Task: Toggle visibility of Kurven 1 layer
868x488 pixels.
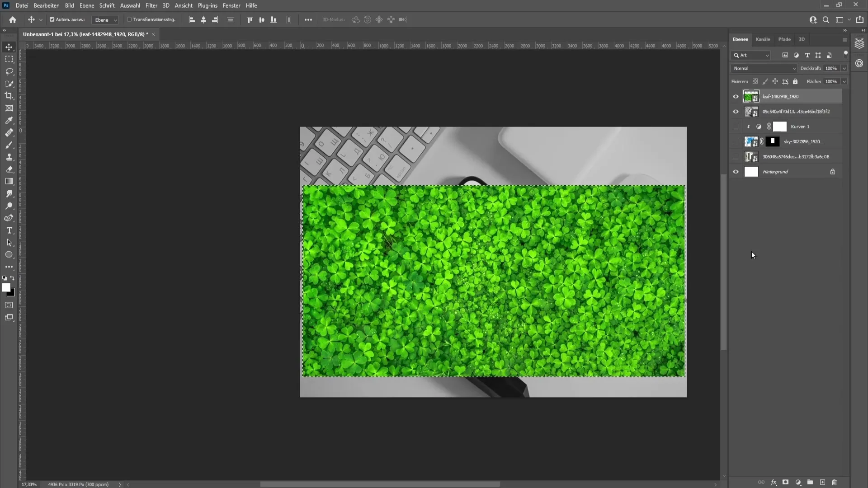Action: 735,127
